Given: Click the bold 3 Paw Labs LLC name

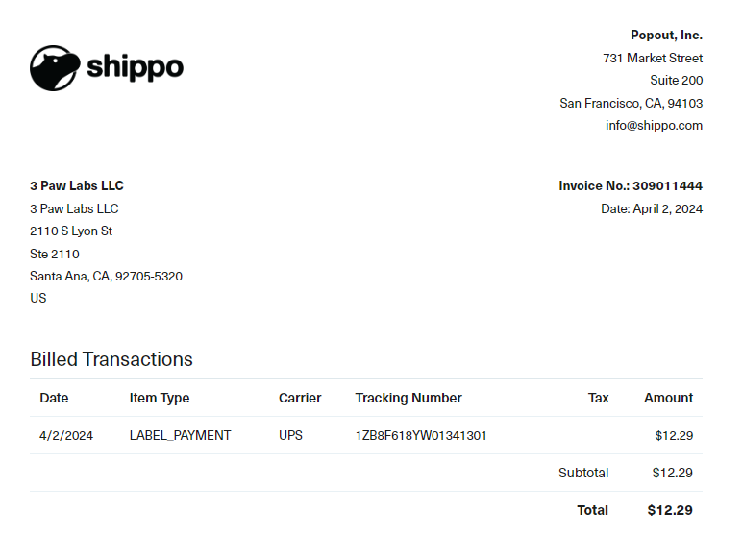Looking at the screenshot, I should [x=77, y=185].
